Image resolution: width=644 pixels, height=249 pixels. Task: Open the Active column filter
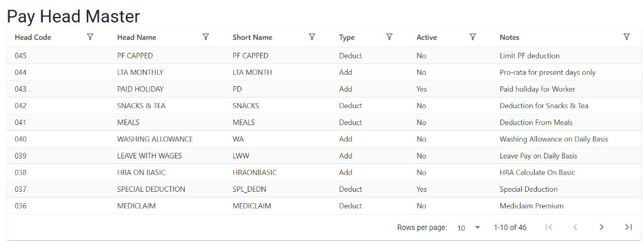(x=473, y=37)
